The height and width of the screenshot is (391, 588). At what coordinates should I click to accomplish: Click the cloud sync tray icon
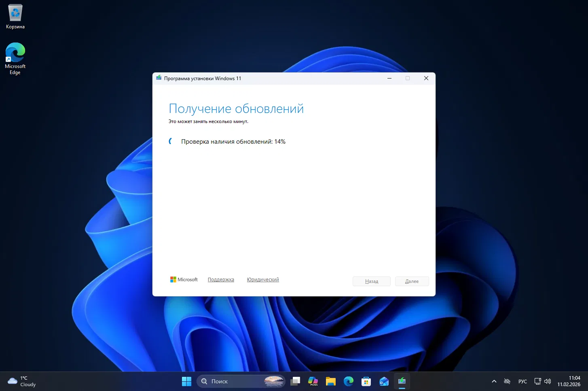coord(507,381)
